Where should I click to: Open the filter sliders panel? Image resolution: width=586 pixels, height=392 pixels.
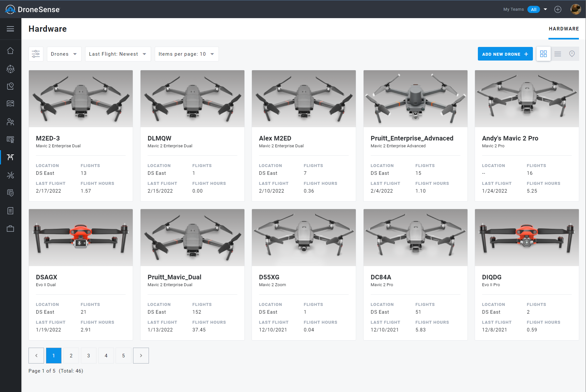coord(36,54)
